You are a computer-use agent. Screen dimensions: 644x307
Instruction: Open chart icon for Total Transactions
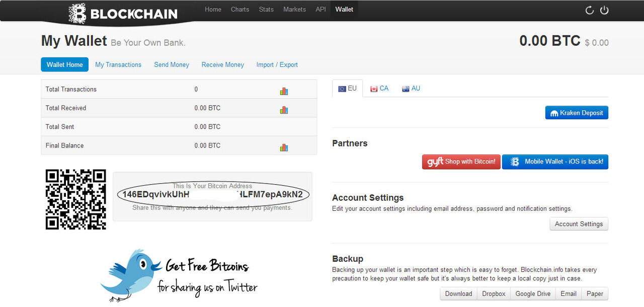click(284, 91)
